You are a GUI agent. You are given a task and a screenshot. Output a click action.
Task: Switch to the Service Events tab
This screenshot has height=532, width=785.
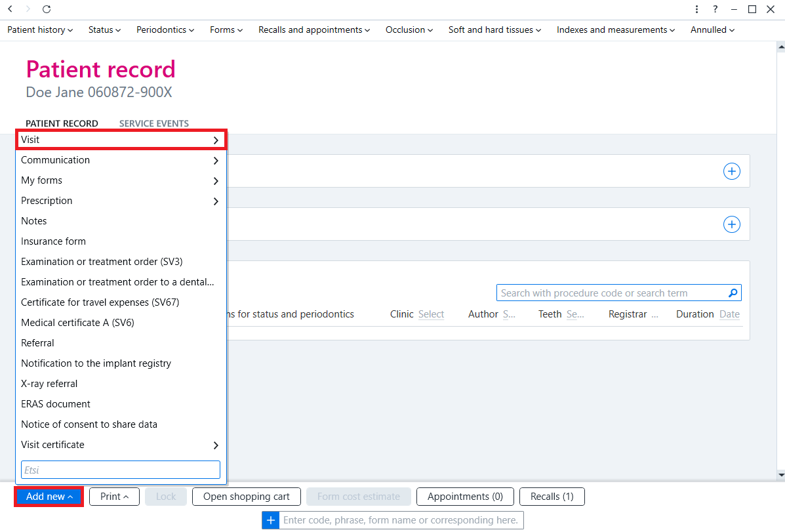point(153,123)
